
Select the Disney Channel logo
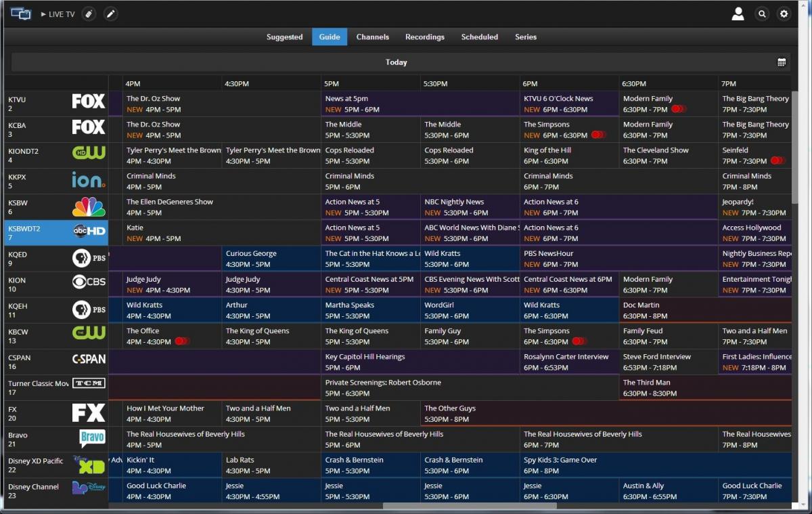click(89, 488)
